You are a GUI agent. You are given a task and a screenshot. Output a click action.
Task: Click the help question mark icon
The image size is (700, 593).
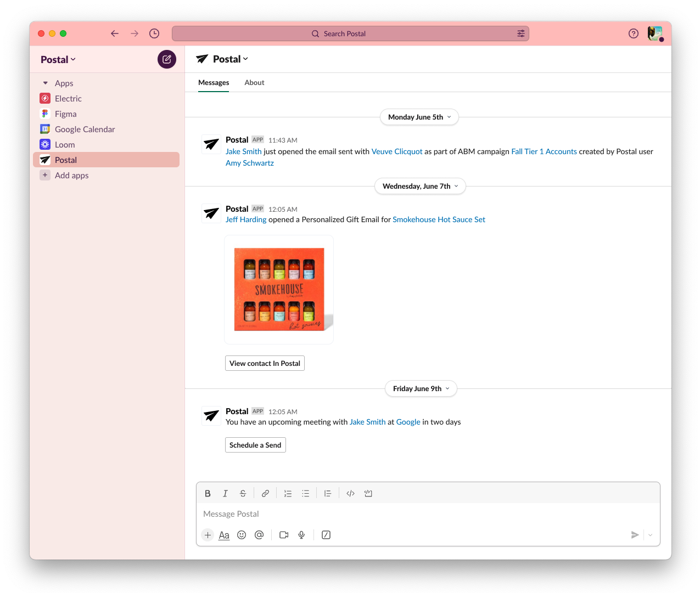point(633,33)
